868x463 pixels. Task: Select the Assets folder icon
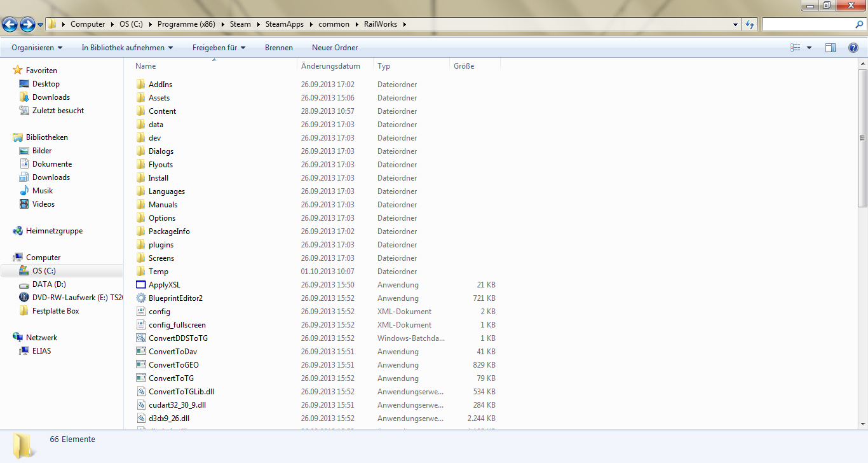141,98
